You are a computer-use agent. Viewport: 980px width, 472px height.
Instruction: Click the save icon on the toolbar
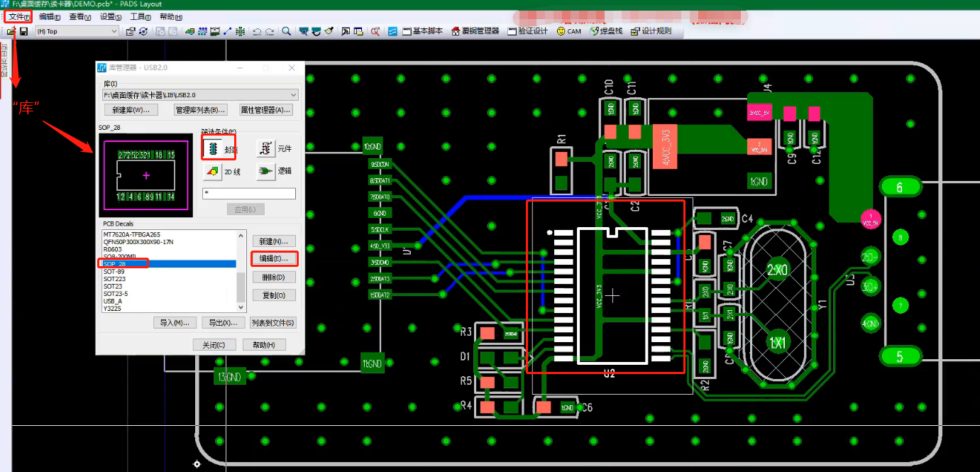(24, 31)
